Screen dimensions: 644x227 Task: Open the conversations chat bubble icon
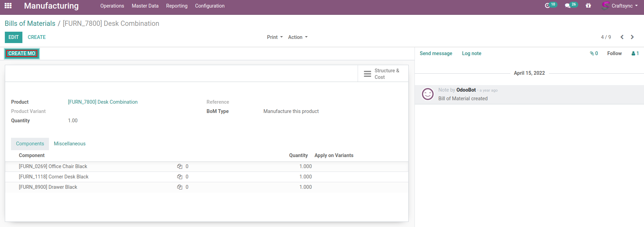568,6
